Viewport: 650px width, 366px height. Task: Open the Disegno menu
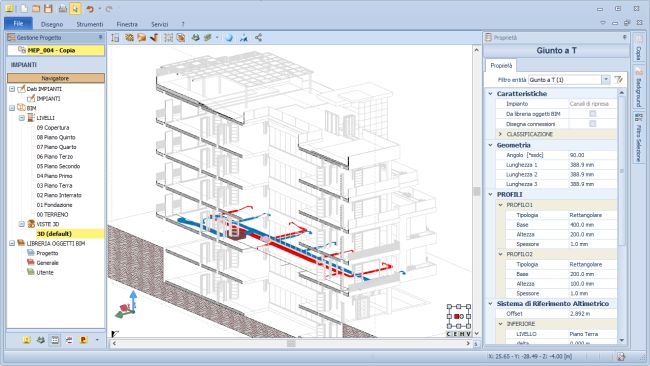tap(52, 24)
